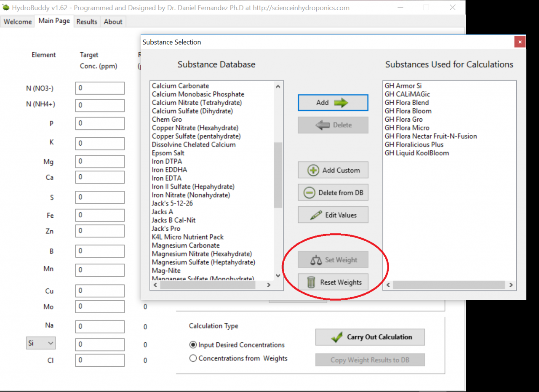
Task: Select Chem Gro in Substance Database
Action: [x=167, y=120]
